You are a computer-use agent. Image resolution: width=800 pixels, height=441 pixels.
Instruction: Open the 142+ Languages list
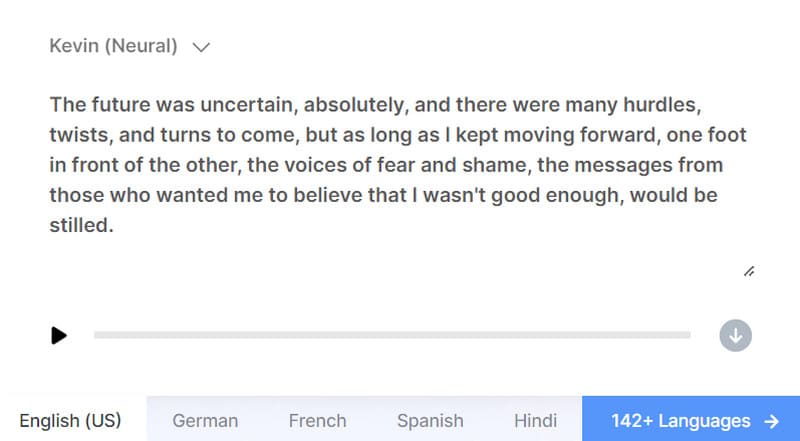pyautogui.click(x=681, y=421)
